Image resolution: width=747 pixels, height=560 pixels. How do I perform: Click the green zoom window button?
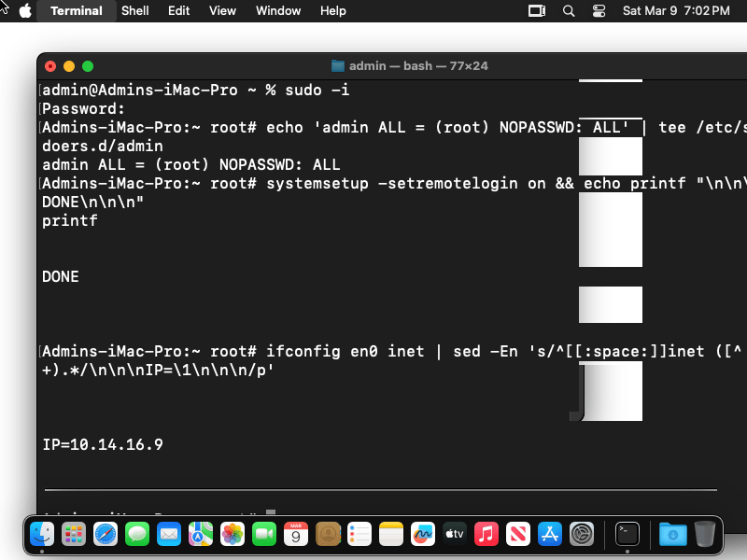coord(88,66)
